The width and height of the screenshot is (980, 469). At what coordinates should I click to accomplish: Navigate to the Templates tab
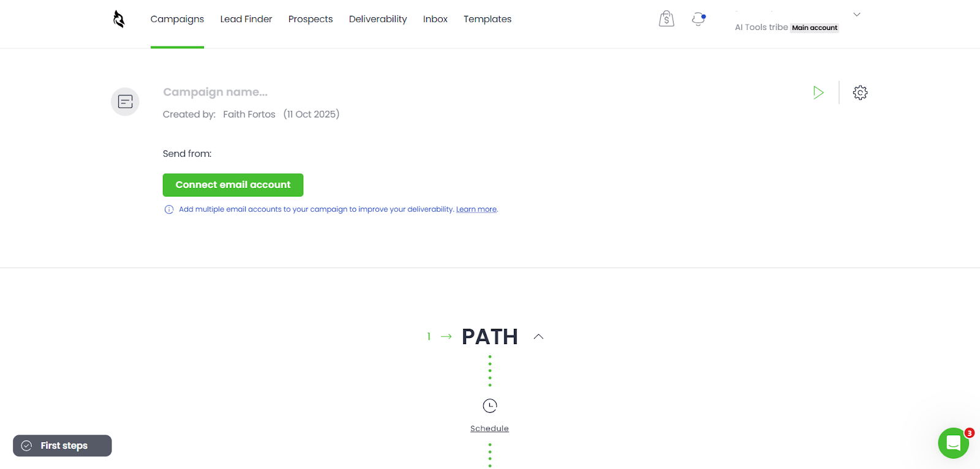pyautogui.click(x=488, y=20)
